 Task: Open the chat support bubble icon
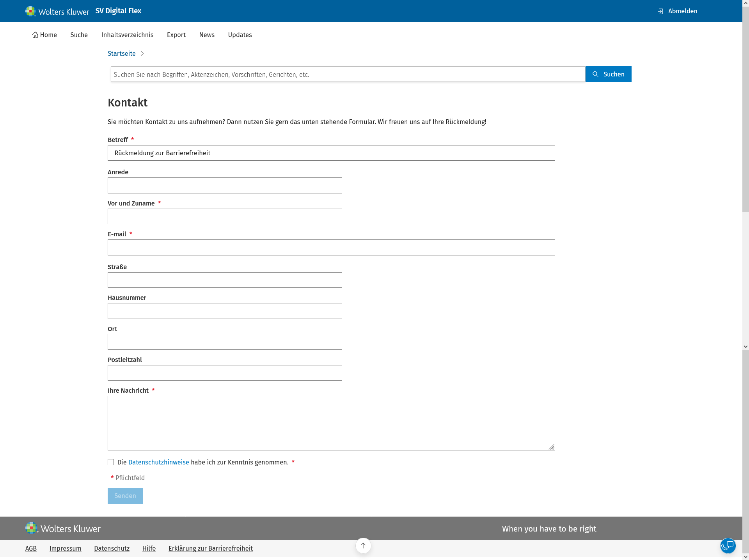(728, 546)
